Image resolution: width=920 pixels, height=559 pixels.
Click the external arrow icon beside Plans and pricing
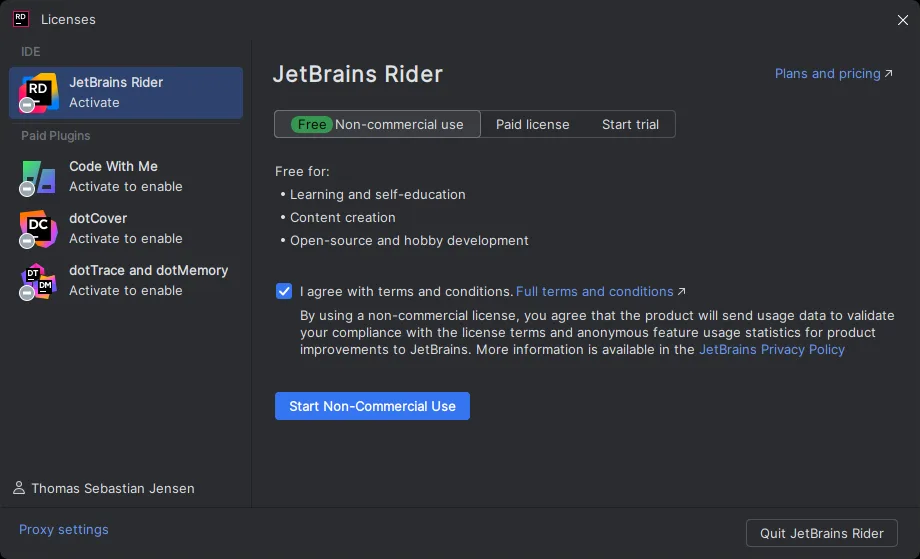889,74
